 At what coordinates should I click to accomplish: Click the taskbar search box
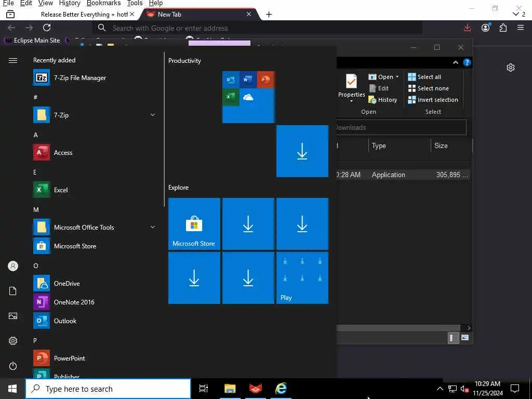pos(108,389)
